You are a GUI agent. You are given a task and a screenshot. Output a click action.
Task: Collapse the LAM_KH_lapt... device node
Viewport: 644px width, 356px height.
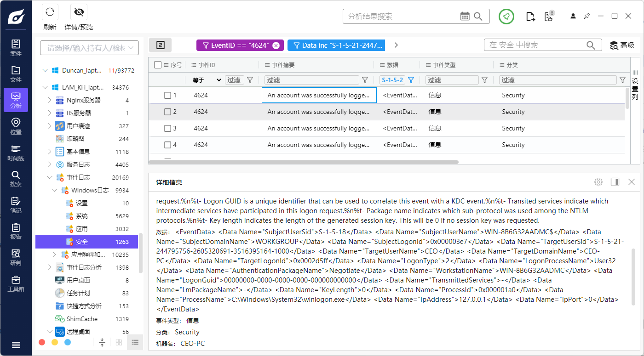pyautogui.click(x=45, y=87)
